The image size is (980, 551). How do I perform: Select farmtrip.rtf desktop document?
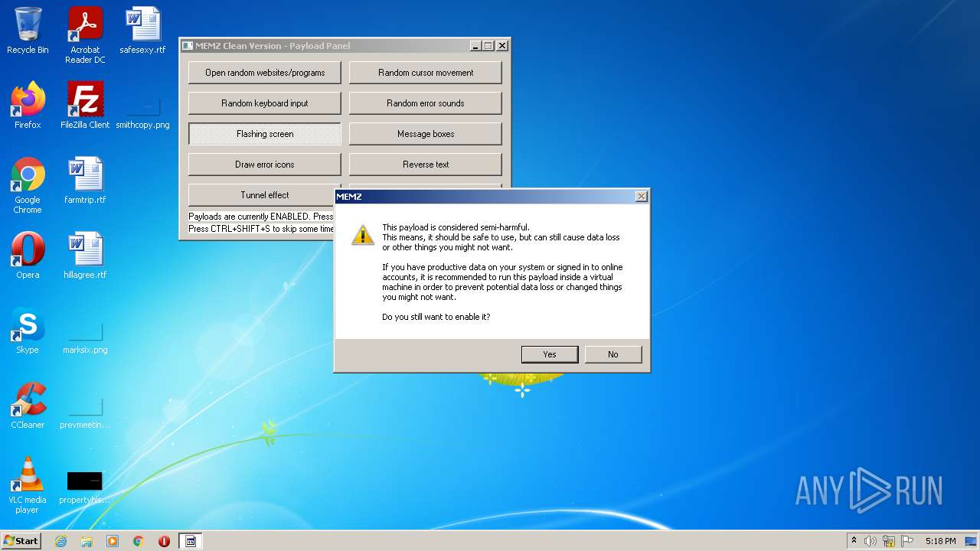click(x=85, y=181)
